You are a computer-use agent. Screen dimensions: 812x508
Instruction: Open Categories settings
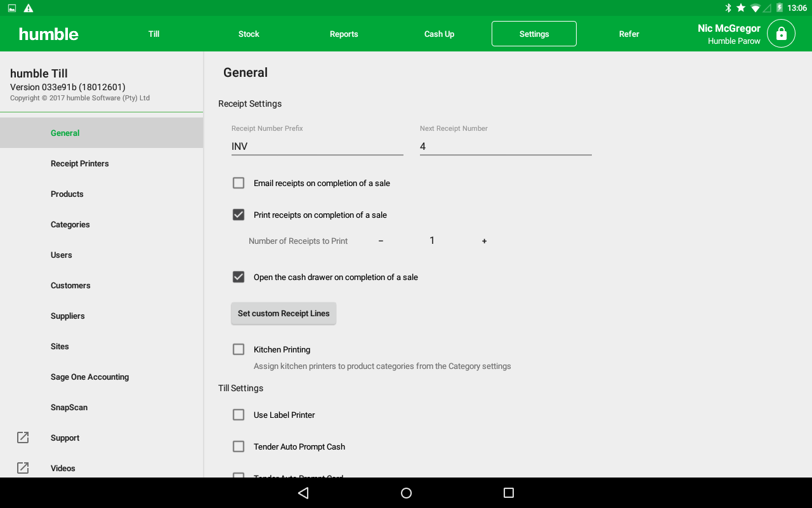pyautogui.click(x=101, y=224)
